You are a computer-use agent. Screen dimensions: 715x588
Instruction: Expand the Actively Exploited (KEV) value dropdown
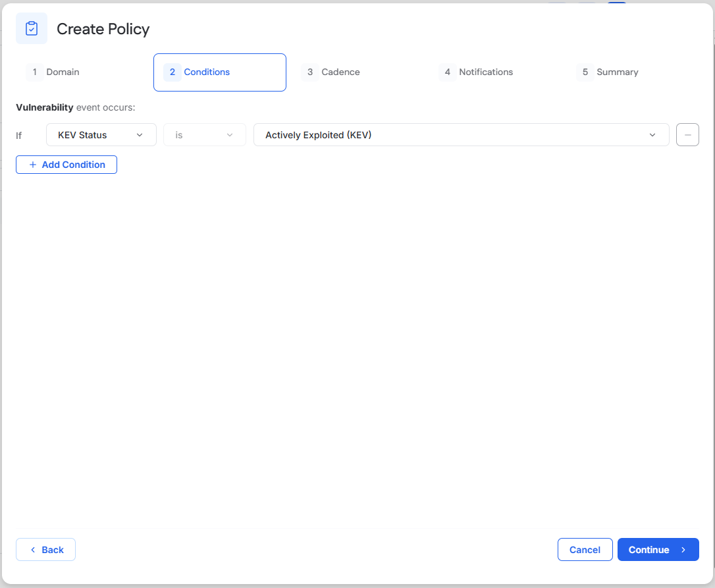(x=461, y=135)
